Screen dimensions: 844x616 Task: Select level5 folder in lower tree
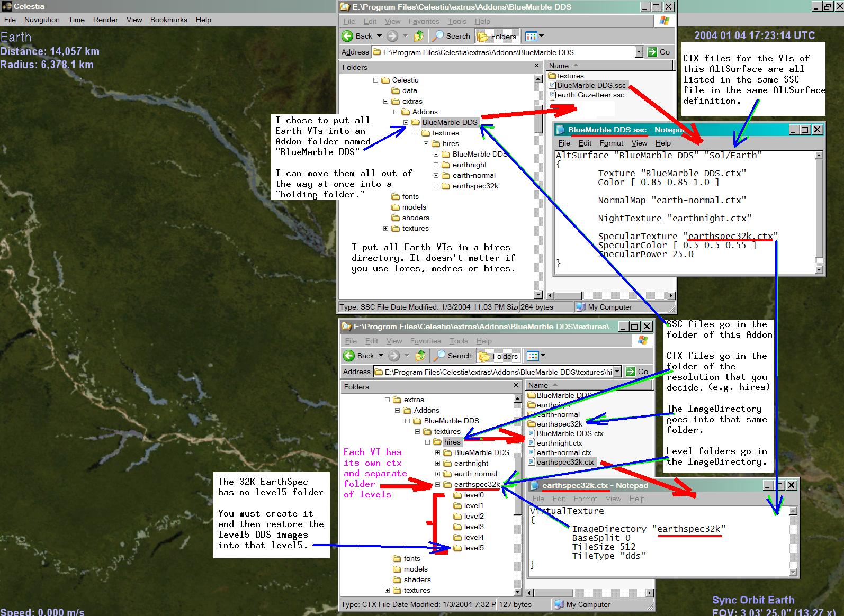point(474,548)
